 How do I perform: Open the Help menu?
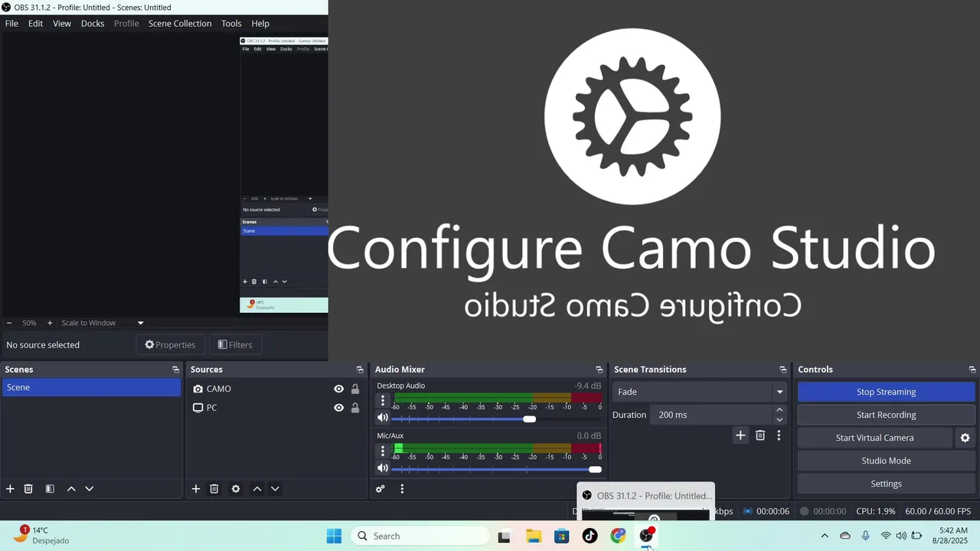[260, 24]
